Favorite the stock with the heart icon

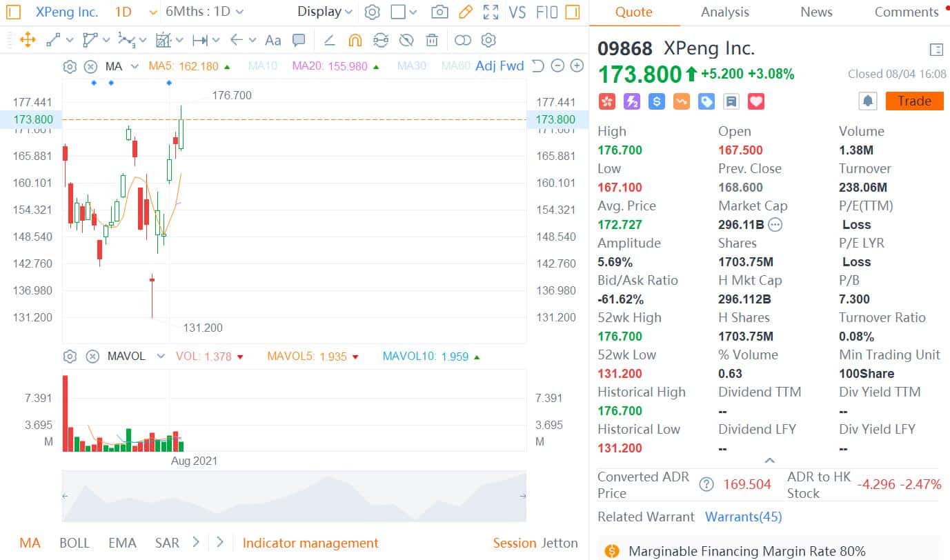coord(756,101)
